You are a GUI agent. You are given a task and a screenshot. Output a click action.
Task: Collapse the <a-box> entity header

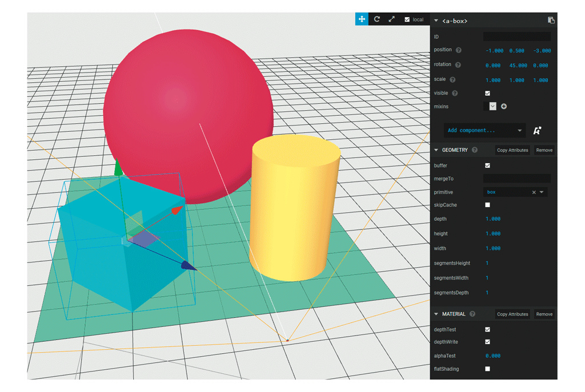pyautogui.click(x=436, y=21)
